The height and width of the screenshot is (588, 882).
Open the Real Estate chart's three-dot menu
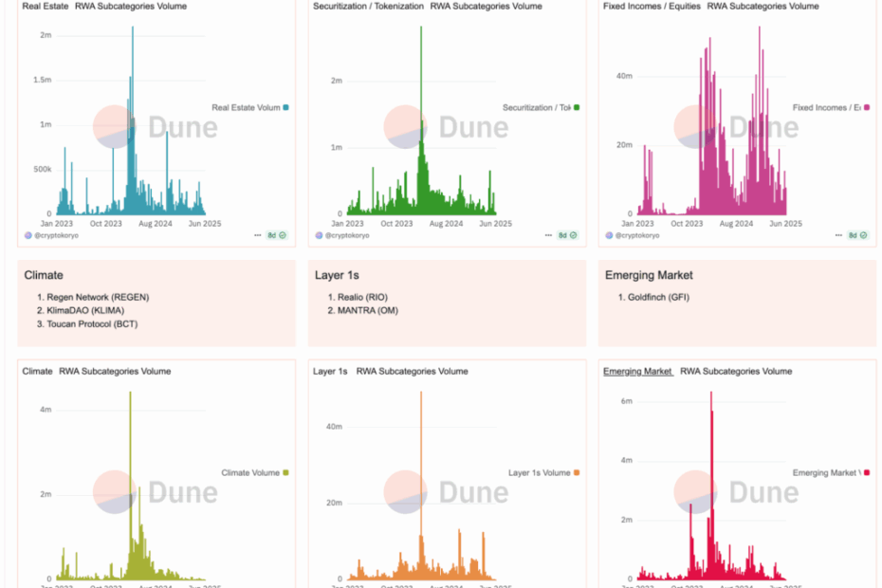coord(257,234)
